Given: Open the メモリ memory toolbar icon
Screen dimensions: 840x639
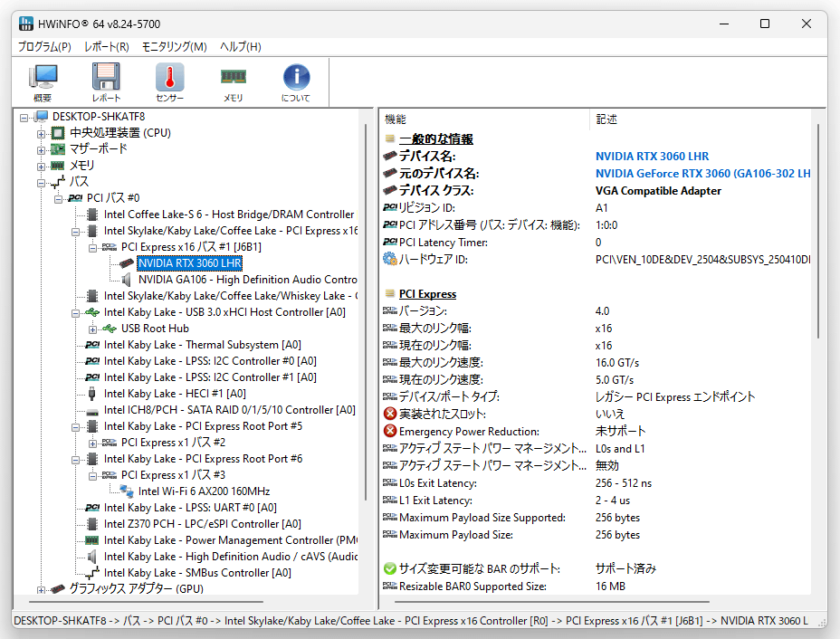Looking at the screenshot, I should point(233,82).
